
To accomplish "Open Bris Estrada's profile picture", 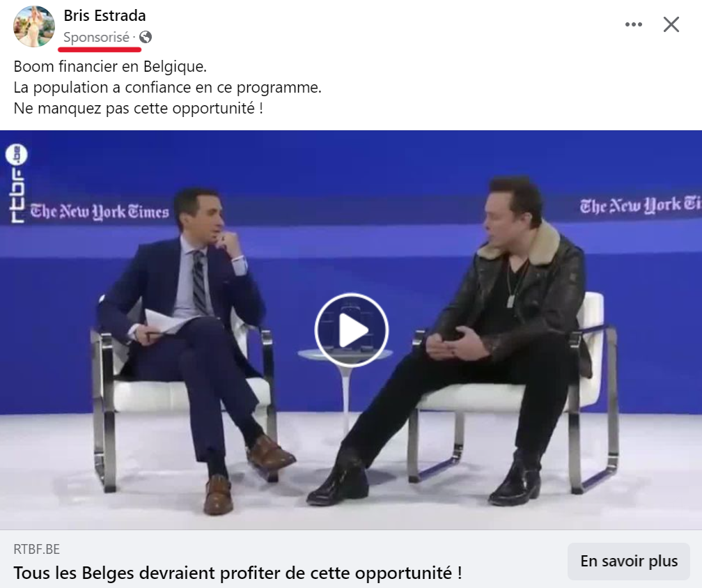I will (34, 26).
